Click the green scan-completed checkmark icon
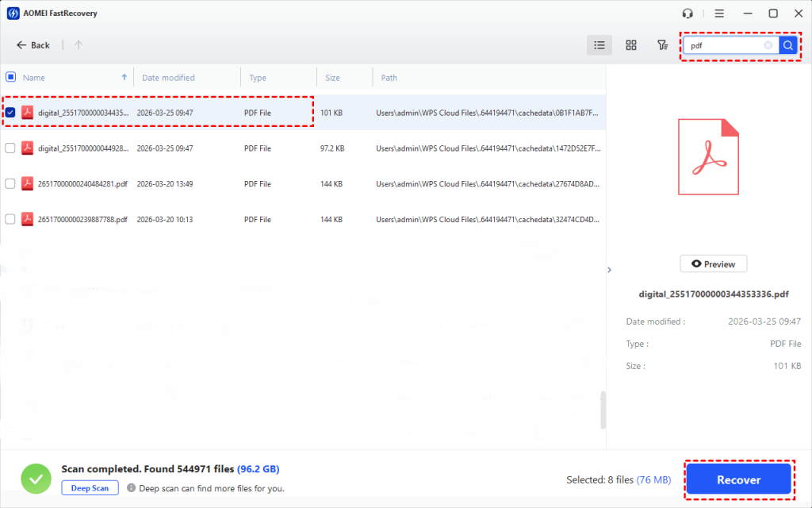The width and height of the screenshot is (812, 508). [36, 479]
